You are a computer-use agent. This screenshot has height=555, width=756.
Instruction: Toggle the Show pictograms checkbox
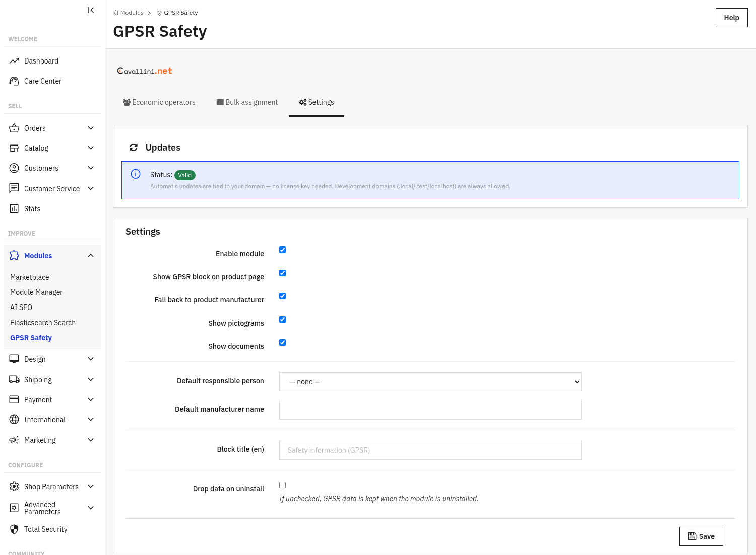(x=283, y=320)
